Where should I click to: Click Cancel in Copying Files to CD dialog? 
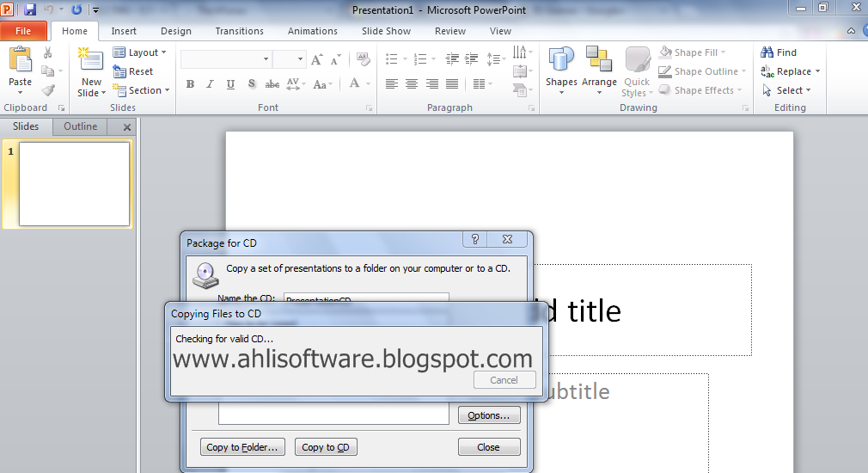coord(504,380)
